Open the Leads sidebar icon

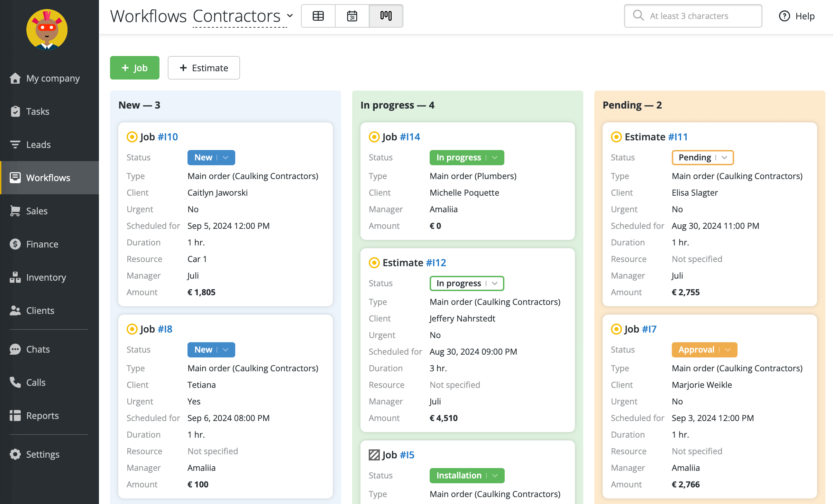click(16, 144)
